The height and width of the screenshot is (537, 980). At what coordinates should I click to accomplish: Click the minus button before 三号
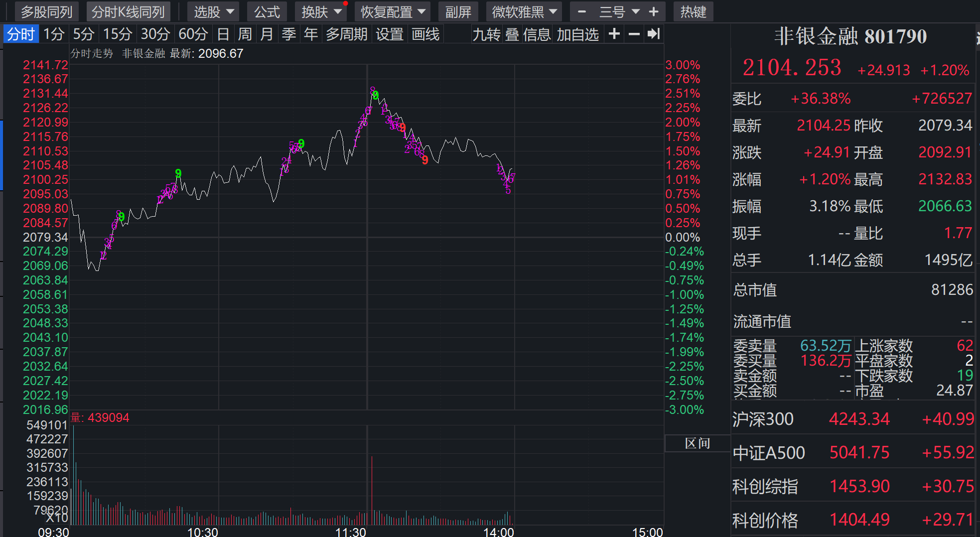581,11
